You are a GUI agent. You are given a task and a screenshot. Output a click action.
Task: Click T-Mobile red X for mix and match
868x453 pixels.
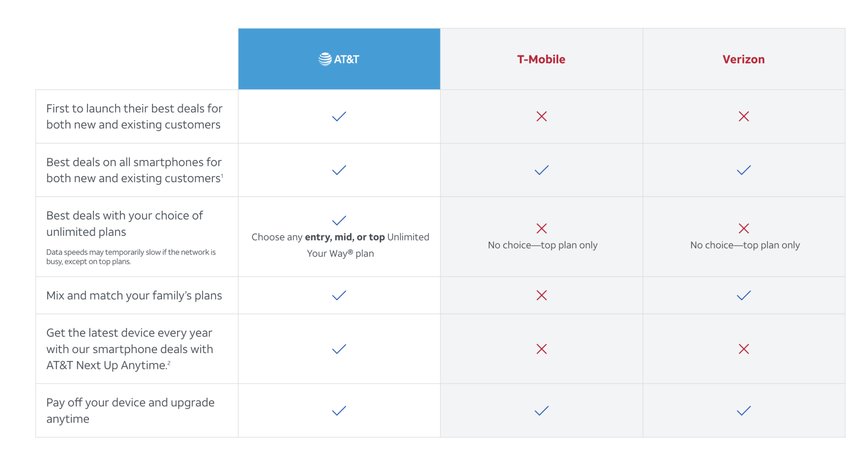541,296
